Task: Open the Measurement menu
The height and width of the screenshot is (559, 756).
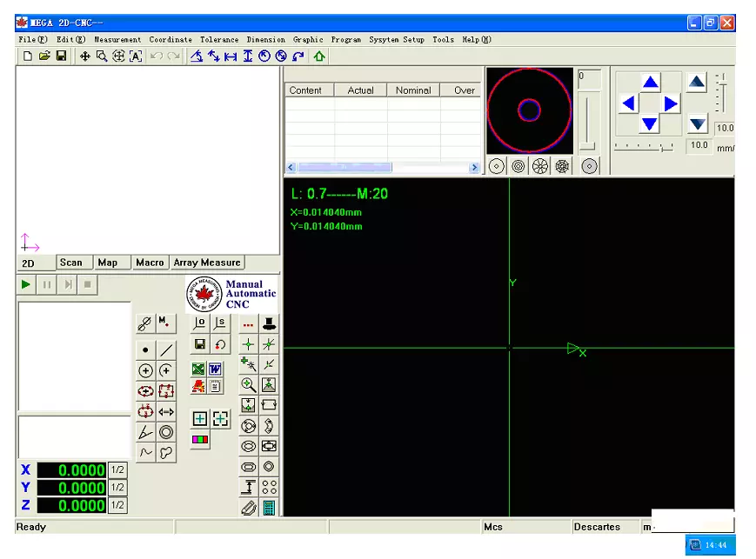Action: pyautogui.click(x=117, y=39)
